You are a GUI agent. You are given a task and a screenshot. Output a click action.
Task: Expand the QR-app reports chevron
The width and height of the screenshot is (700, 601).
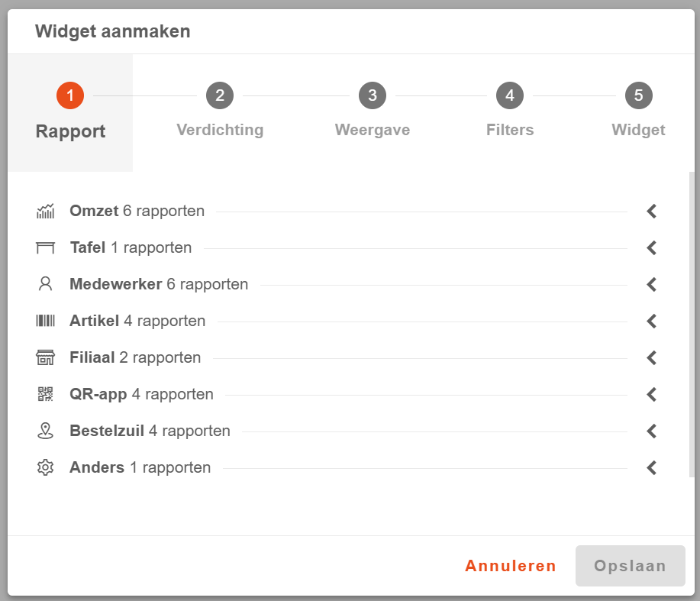651,394
